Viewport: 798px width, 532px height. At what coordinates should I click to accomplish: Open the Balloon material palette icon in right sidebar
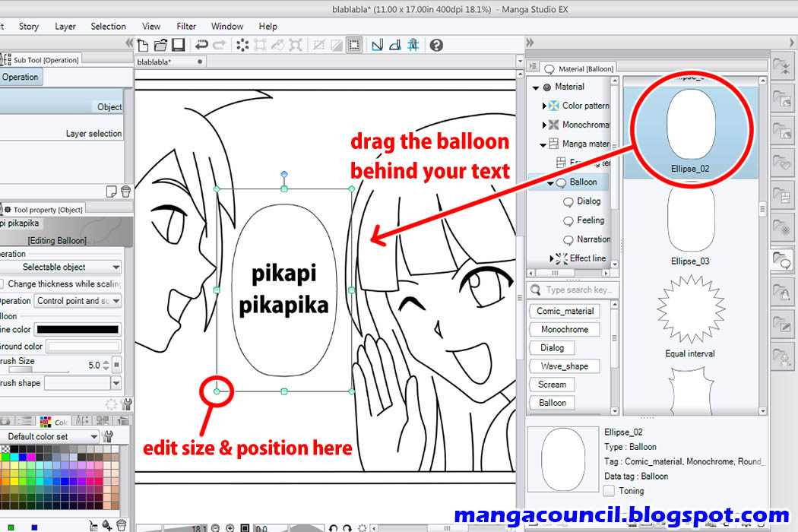782,261
